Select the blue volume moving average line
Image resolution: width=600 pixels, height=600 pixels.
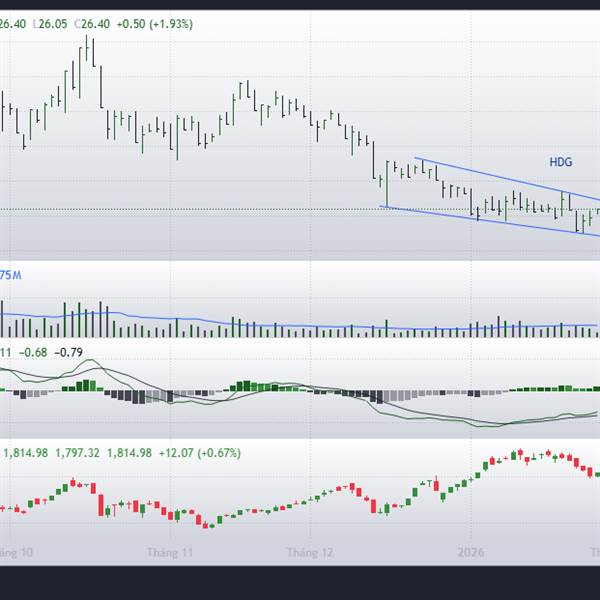coord(298,326)
